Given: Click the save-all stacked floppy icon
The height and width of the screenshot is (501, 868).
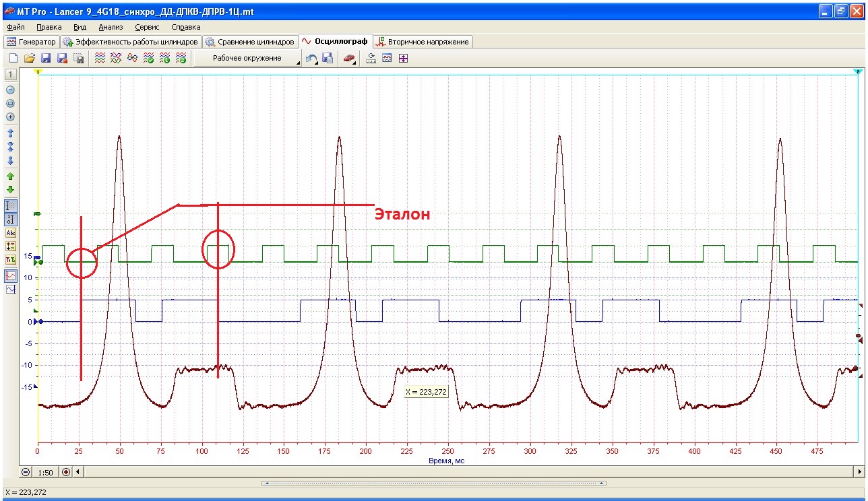Looking at the screenshot, I should [79, 59].
